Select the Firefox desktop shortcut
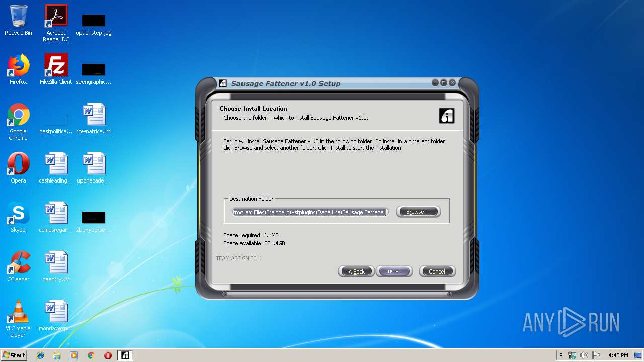 [18, 69]
